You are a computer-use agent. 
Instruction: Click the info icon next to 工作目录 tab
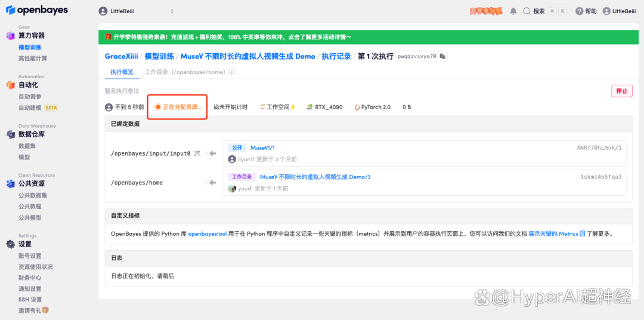click(231, 72)
